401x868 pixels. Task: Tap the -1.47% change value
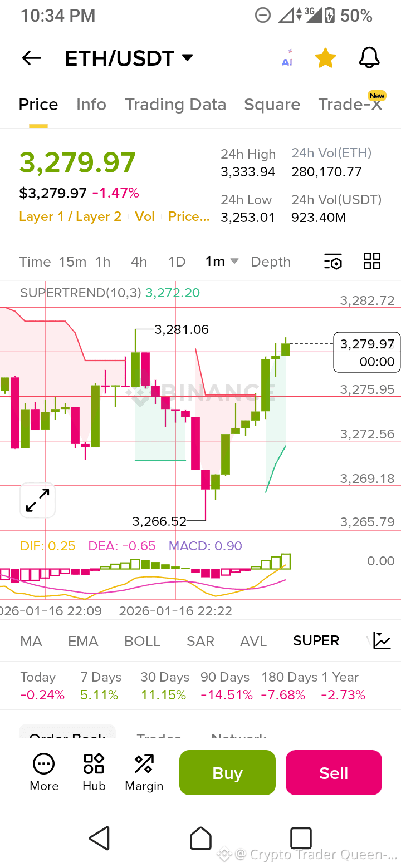(116, 193)
